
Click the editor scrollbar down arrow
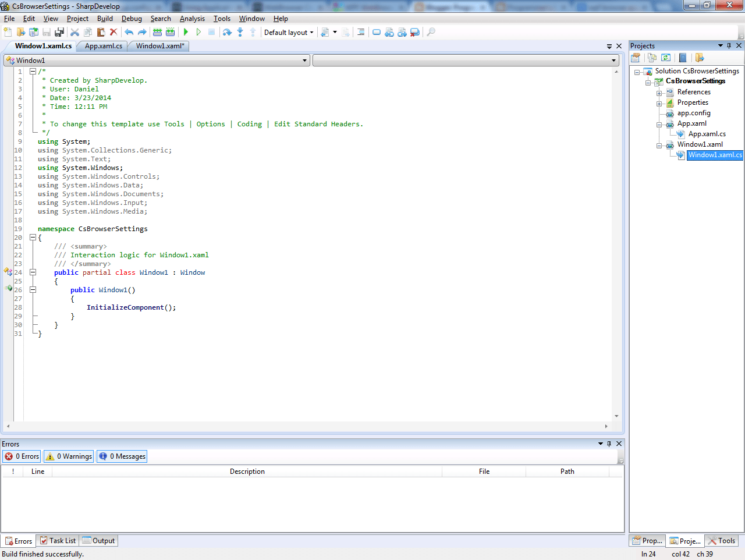point(617,416)
